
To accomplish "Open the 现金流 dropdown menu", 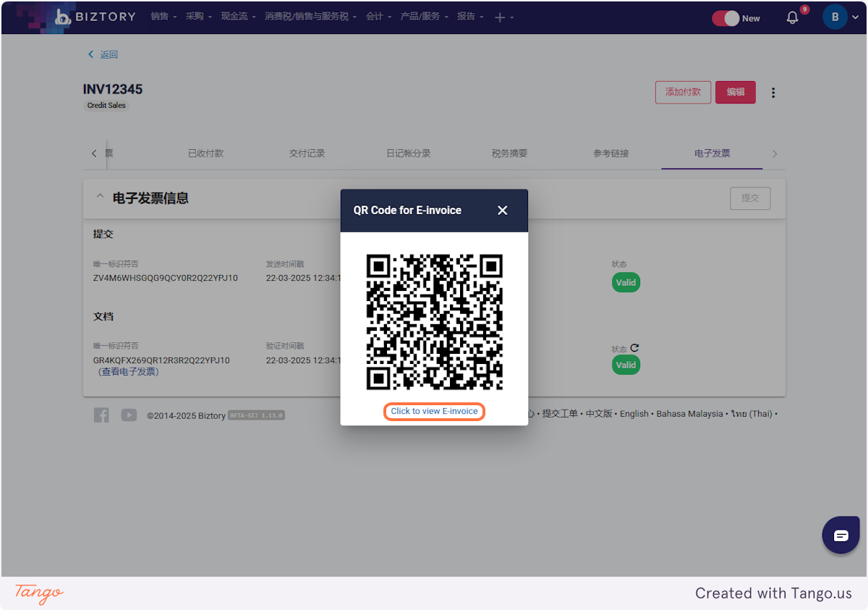I will pos(239,17).
